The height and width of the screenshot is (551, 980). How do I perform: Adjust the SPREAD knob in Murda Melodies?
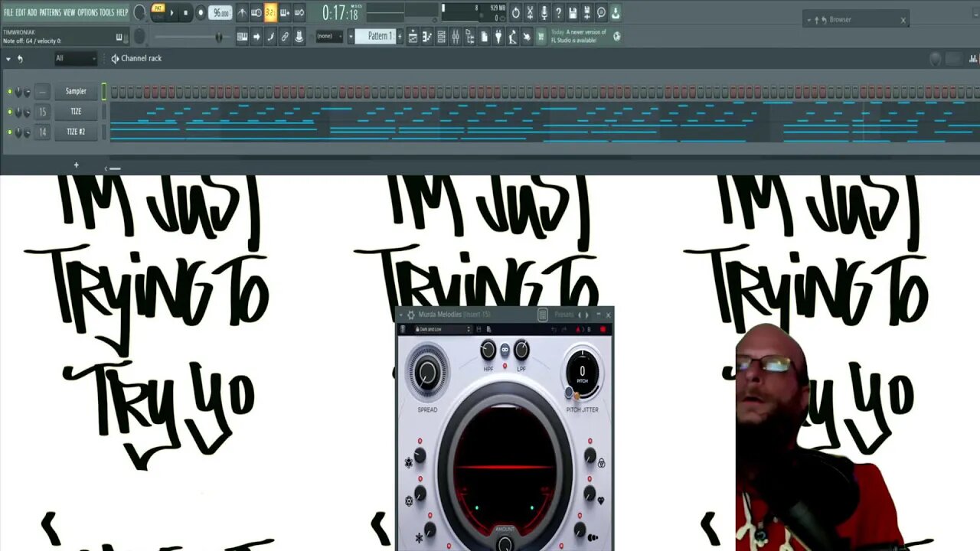[x=427, y=373]
